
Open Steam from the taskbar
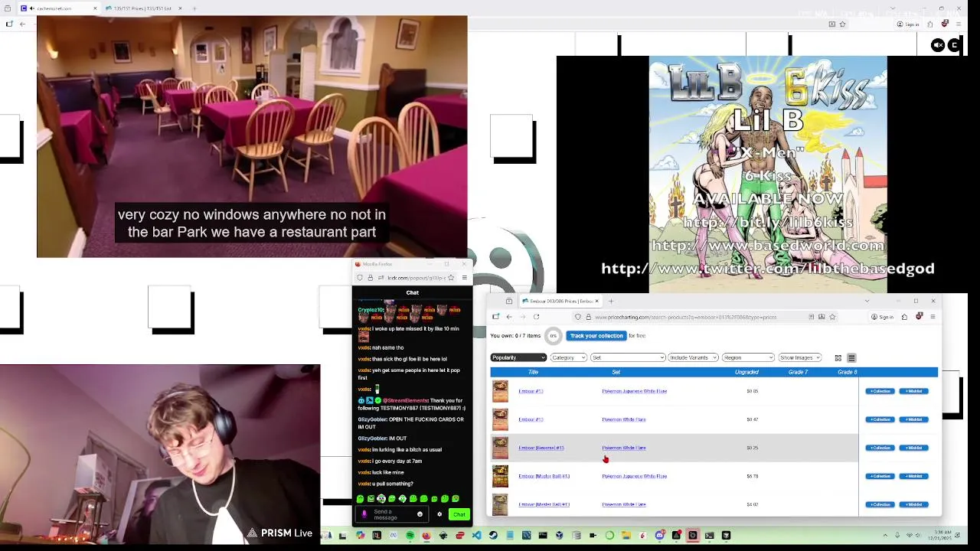(493, 535)
